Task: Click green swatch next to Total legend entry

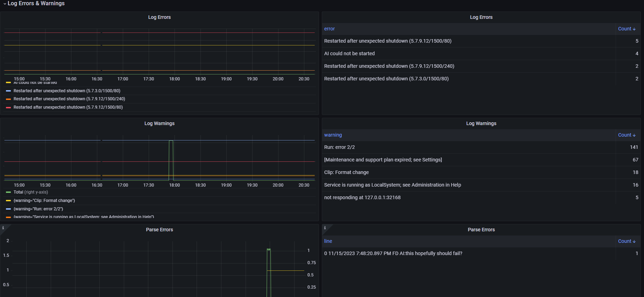Action: coord(8,192)
